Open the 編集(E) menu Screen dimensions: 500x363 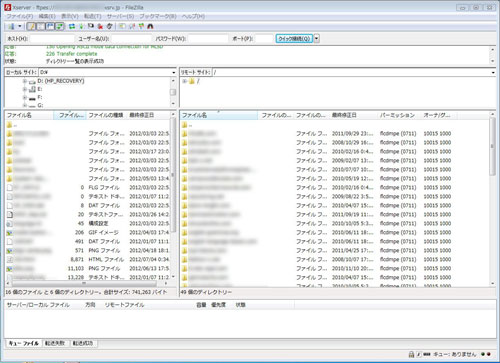(47, 16)
